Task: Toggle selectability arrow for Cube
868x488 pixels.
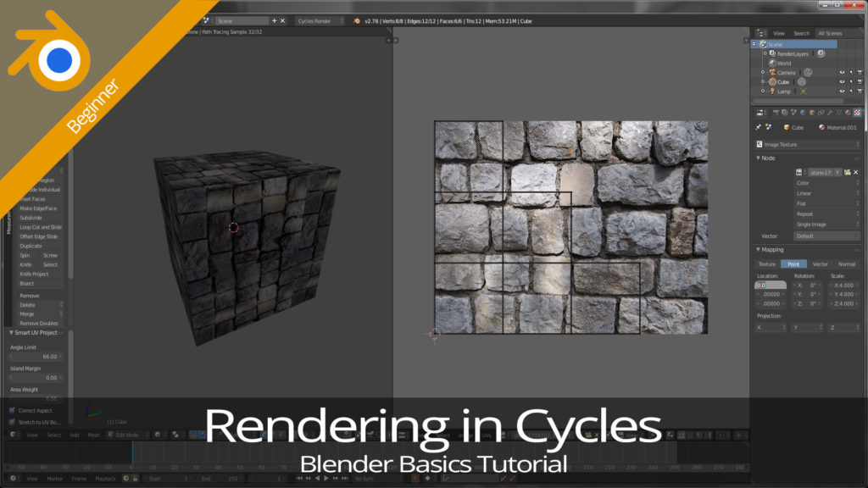Action: click(x=851, y=82)
